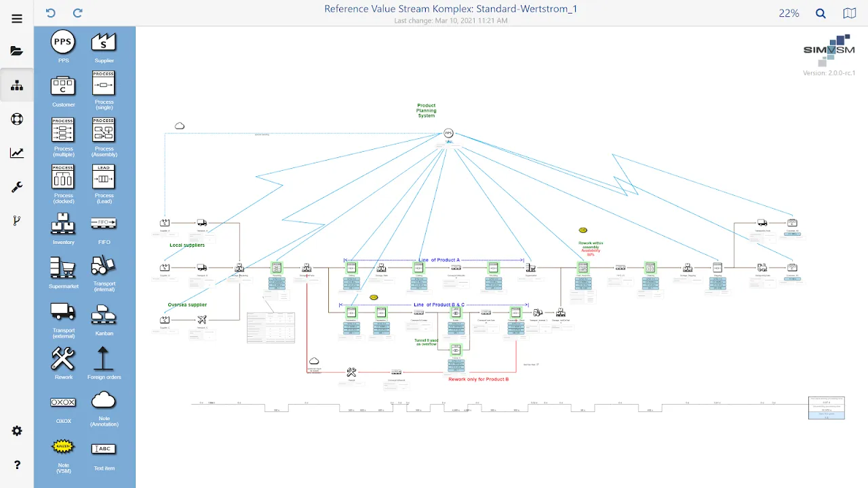The image size is (868, 488).
Task: Click the redo arrow button
Action: (78, 13)
